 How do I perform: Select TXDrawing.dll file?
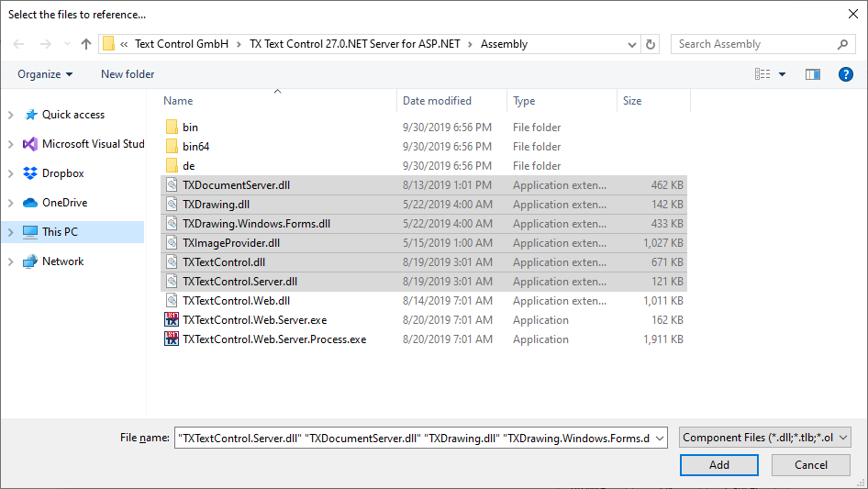pyautogui.click(x=424, y=205)
